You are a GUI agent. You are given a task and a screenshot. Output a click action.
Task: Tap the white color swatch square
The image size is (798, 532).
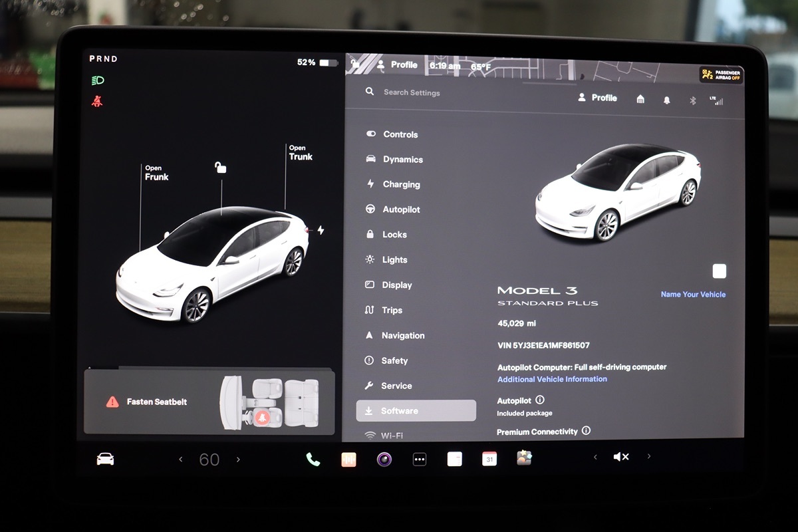coord(720,271)
